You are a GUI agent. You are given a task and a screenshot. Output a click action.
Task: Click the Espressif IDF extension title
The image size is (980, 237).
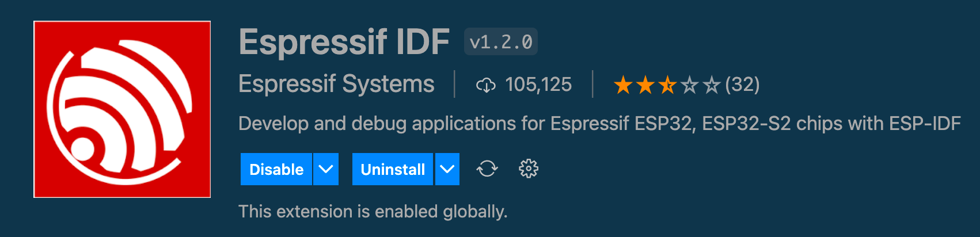point(344,41)
